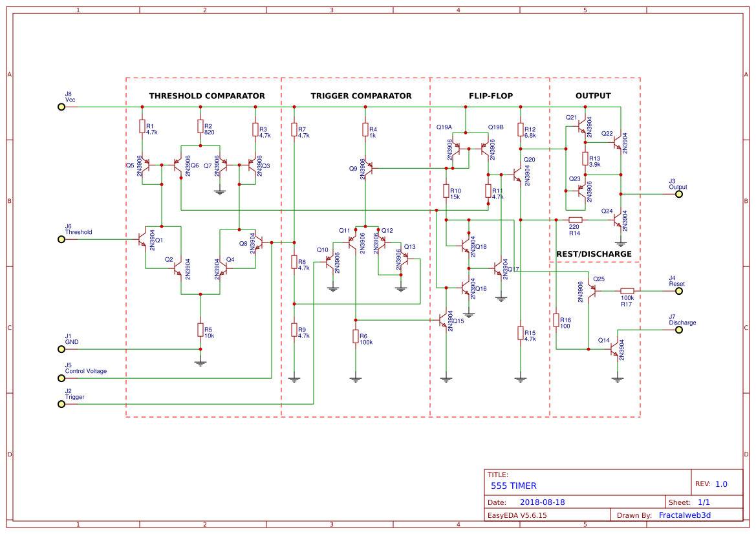Select the J6 Threshold input pin

[61, 239]
